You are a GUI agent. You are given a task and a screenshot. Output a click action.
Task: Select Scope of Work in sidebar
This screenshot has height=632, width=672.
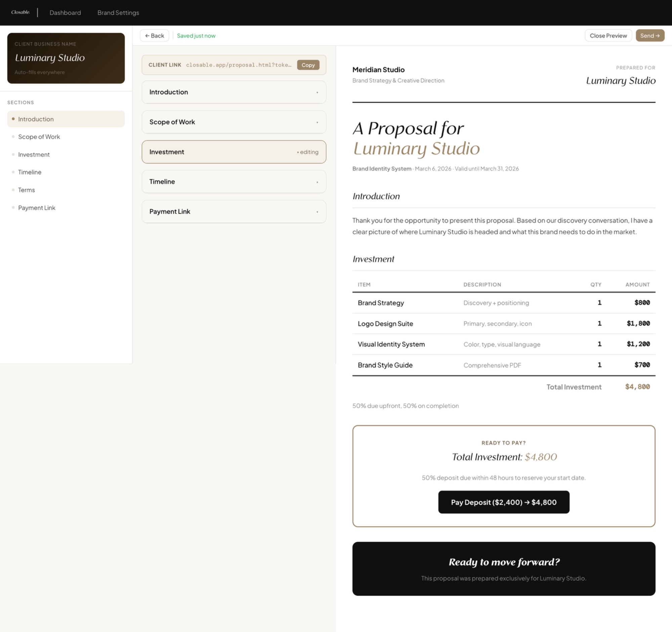(39, 137)
